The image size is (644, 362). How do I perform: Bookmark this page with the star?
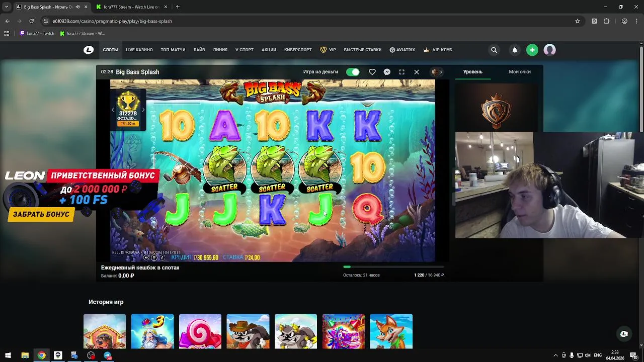(x=578, y=21)
